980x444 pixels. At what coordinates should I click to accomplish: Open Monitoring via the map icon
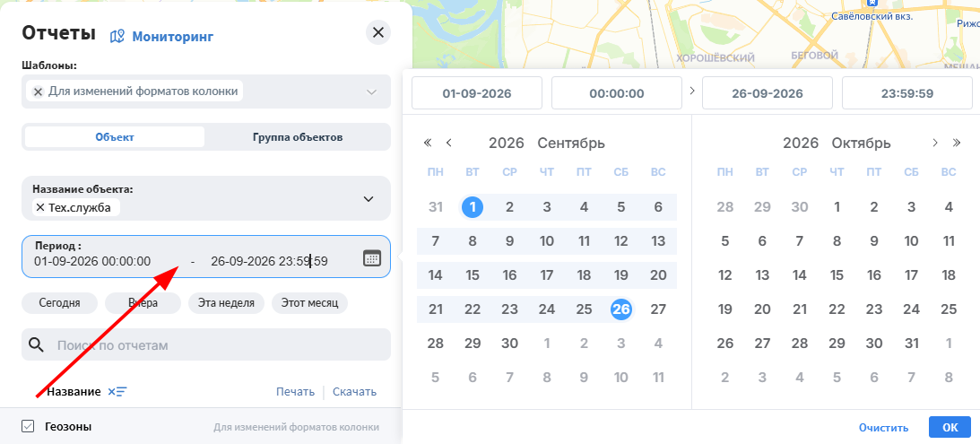point(117,36)
